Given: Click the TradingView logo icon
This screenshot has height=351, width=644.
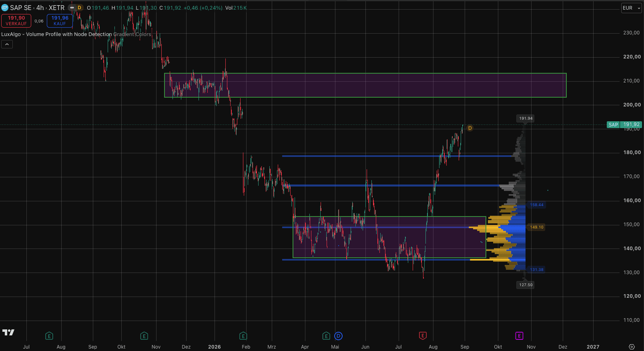Looking at the screenshot, I should [x=8, y=332].
